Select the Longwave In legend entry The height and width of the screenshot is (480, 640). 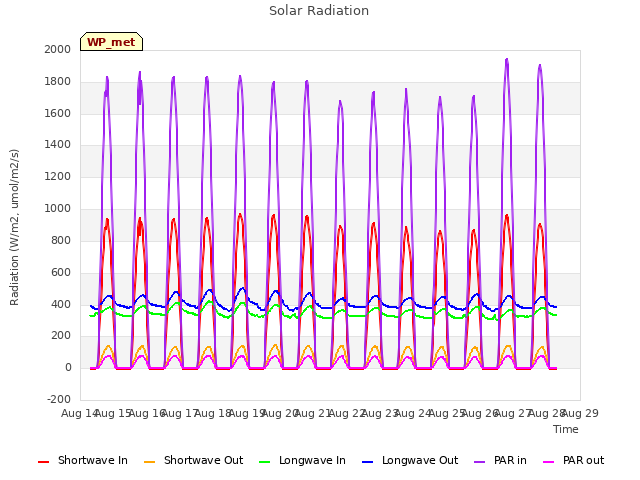302,460
